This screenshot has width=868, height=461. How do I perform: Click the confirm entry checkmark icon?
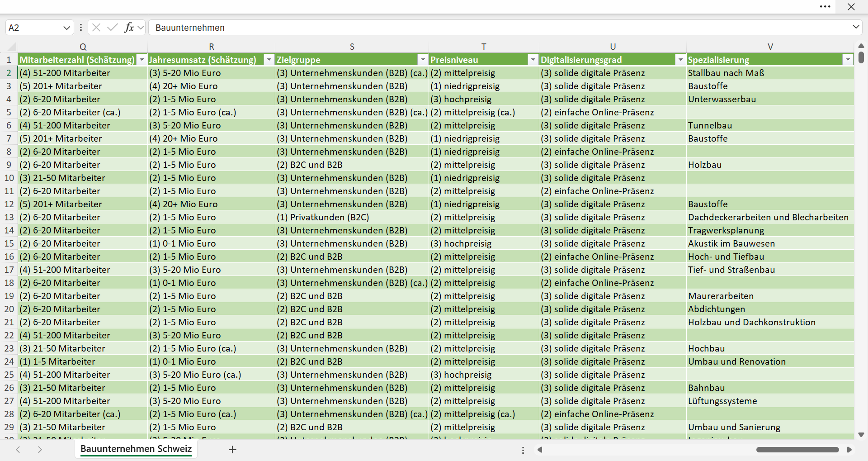point(112,28)
